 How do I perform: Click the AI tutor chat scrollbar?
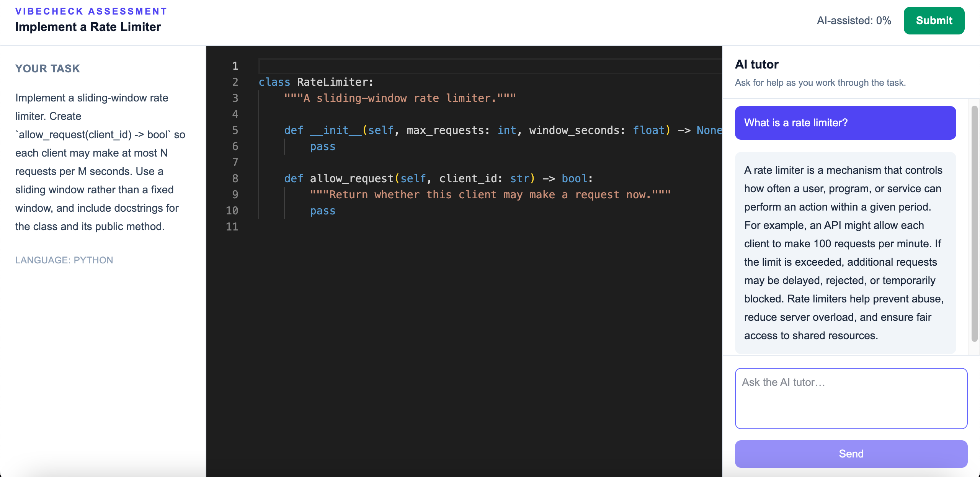974,224
